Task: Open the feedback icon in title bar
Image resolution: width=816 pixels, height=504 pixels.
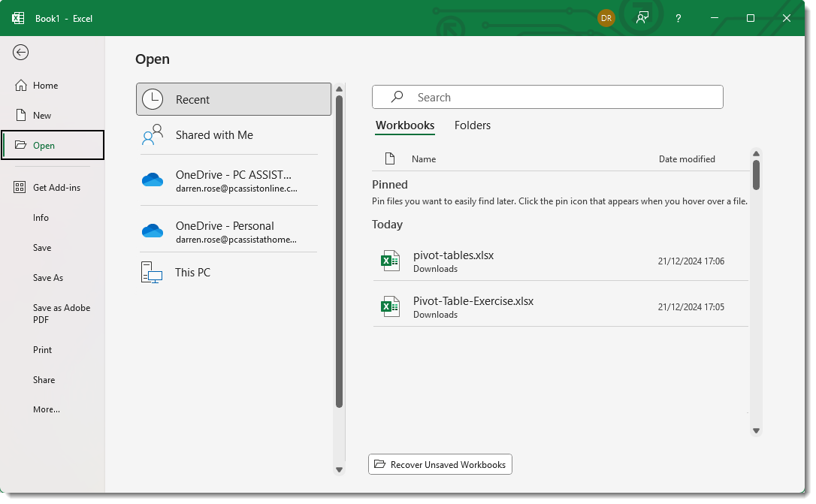Action: pyautogui.click(x=642, y=18)
